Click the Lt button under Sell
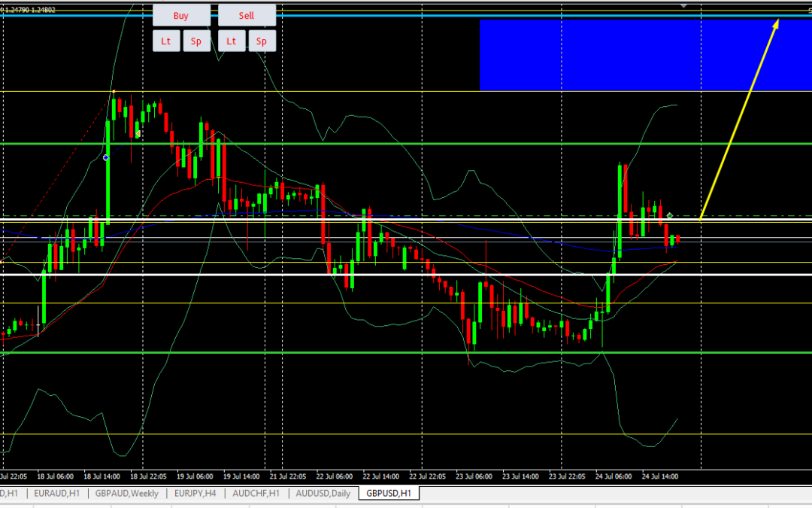 [x=232, y=41]
